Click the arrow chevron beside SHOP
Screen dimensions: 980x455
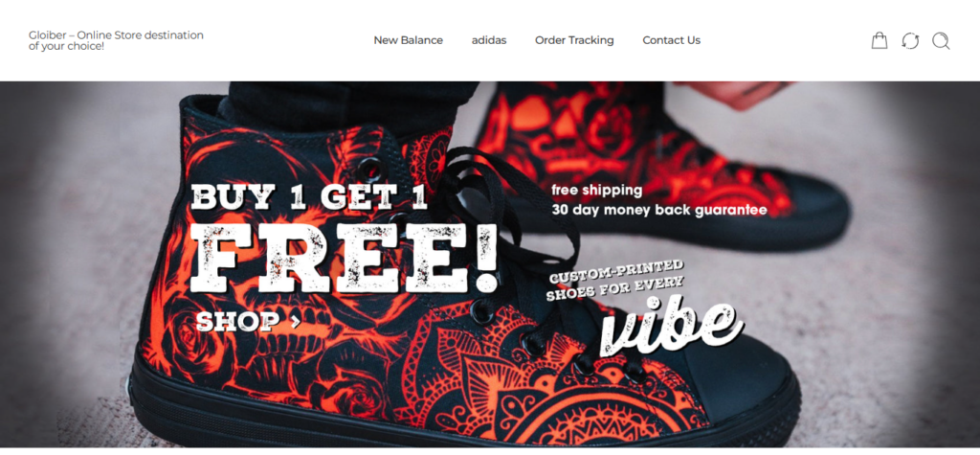pos(295,322)
